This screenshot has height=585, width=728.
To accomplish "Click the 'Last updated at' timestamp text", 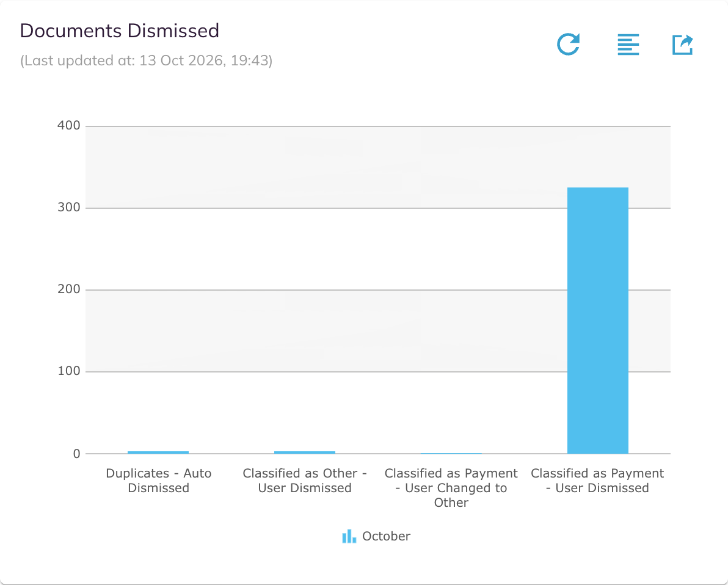I will tap(146, 60).
